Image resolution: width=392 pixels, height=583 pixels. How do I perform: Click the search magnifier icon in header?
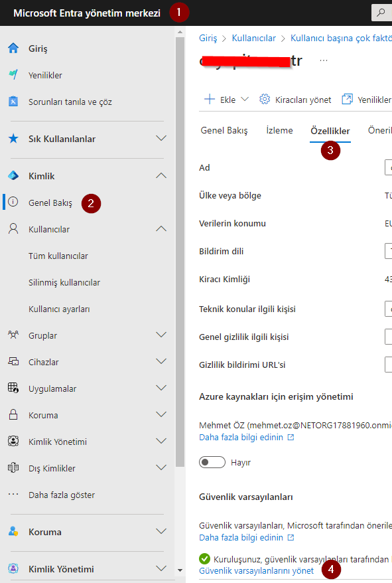click(x=381, y=13)
